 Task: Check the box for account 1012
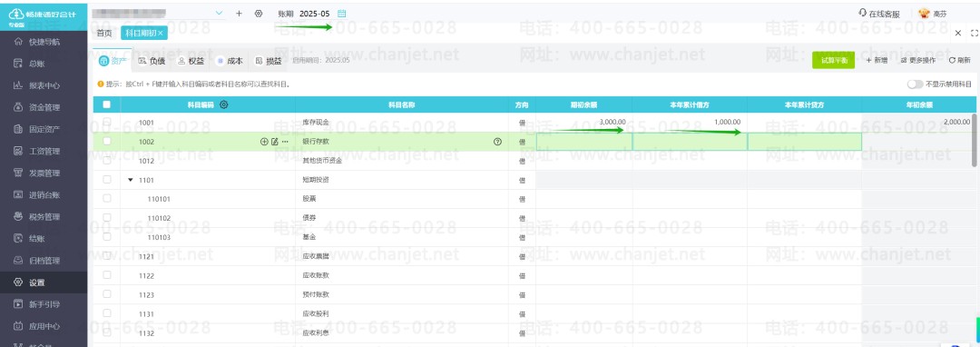106,161
